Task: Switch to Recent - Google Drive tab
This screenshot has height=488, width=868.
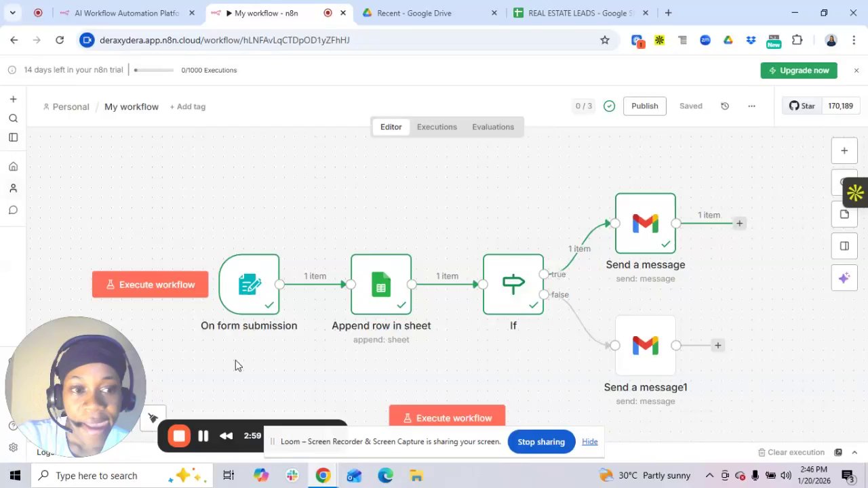Action: coord(430,13)
